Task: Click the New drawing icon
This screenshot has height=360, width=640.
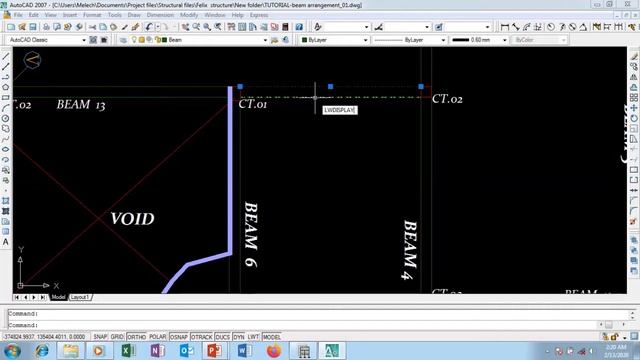Action: click(x=11, y=27)
